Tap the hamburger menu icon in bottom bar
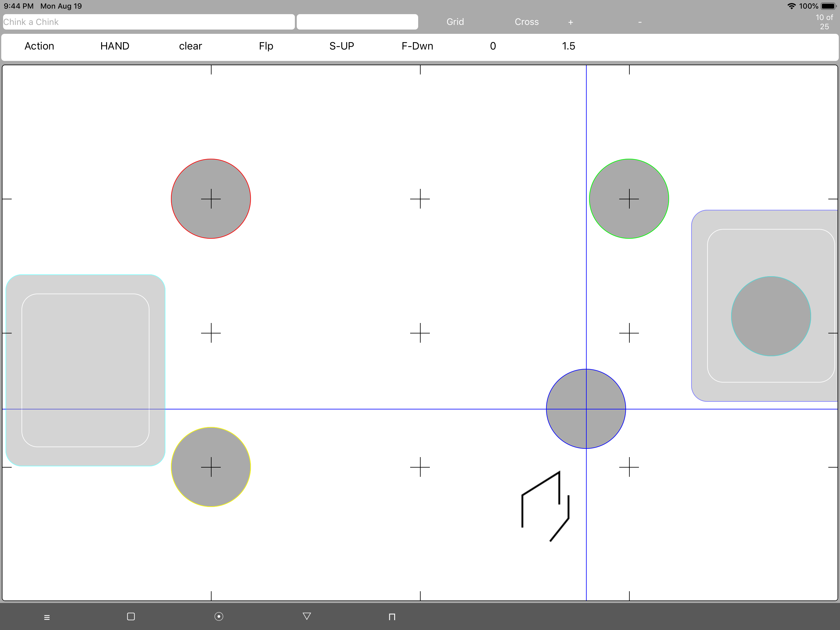This screenshot has width=840, height=630. point(47,617)
